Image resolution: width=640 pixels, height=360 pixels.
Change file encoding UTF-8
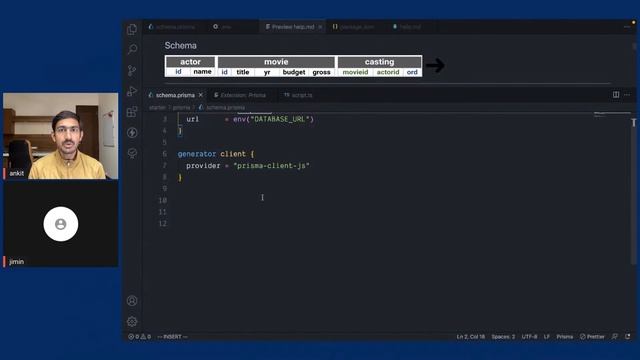click(529, 337)
